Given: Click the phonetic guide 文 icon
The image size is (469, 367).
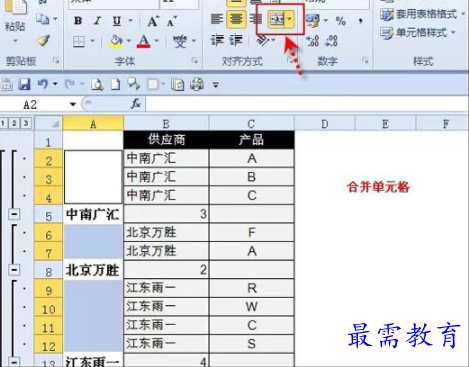Looking at the screenshot, I should (180, 42).
